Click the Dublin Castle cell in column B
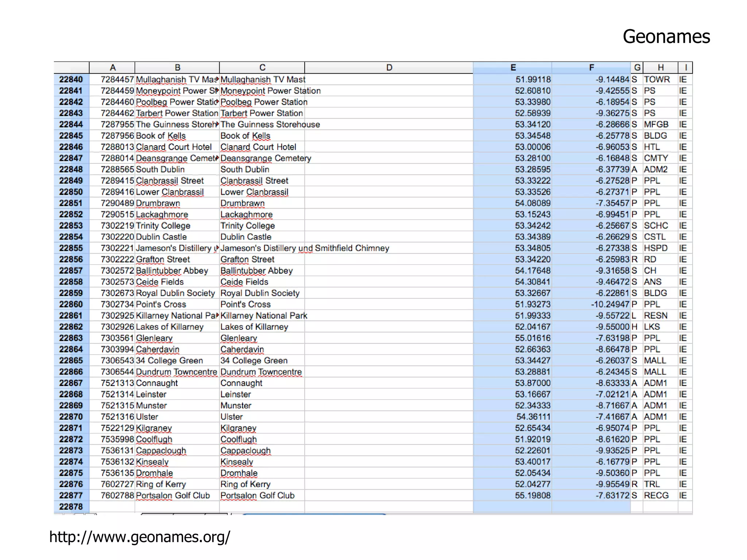The image size is (747, 560). click(x=161, y=237)
